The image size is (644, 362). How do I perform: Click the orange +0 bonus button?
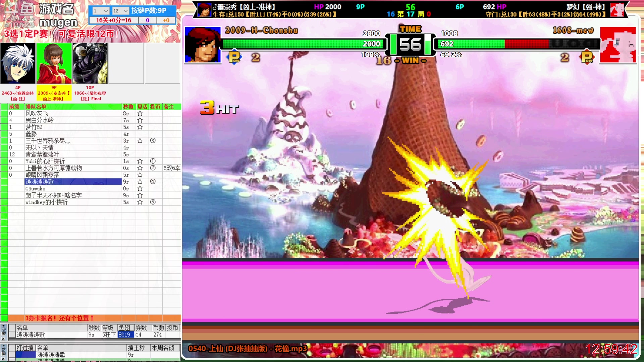coord(166,20)
